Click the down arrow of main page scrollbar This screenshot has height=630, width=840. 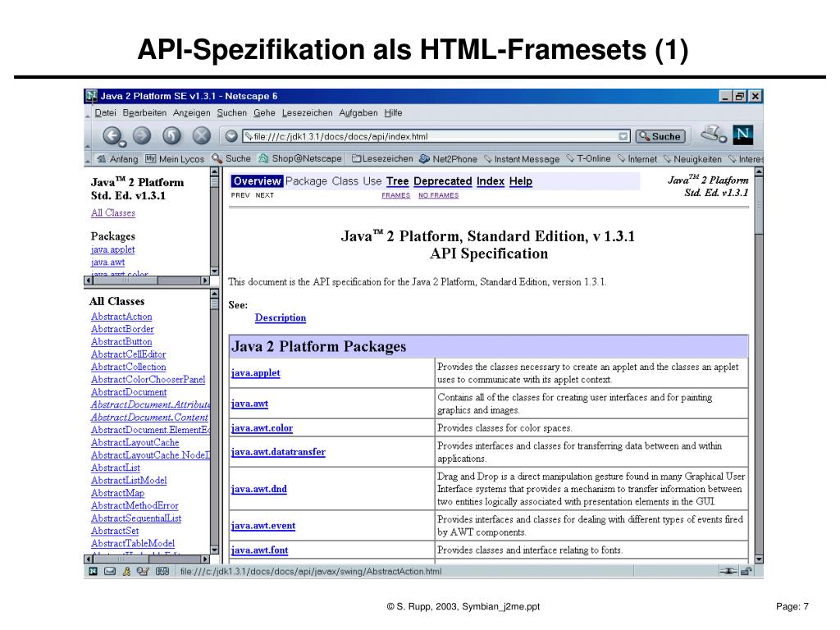pos(759,559)
